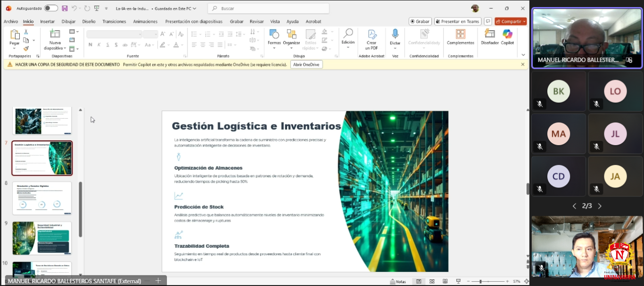Click the Presentar en Teams button
644x286 pixels.
[457, 22]
